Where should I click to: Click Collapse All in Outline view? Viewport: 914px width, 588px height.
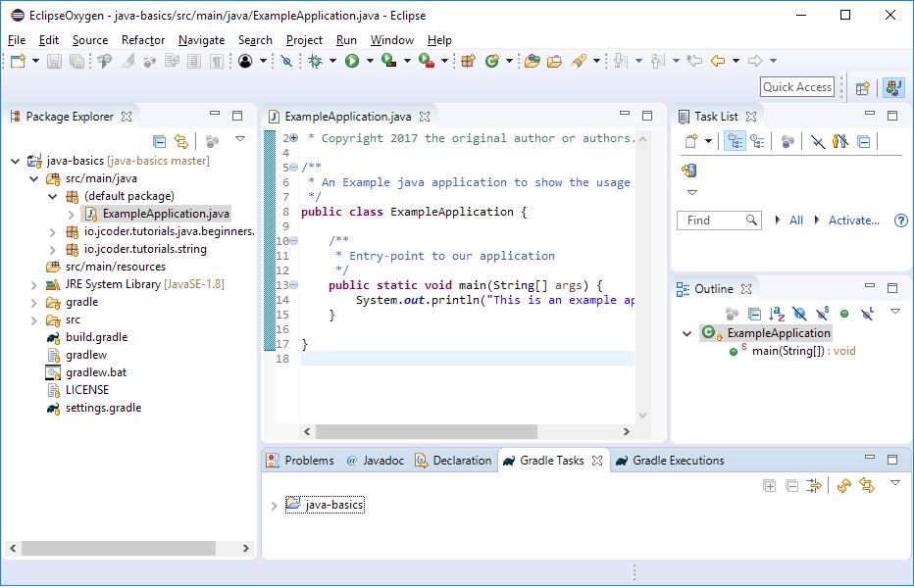754,315
